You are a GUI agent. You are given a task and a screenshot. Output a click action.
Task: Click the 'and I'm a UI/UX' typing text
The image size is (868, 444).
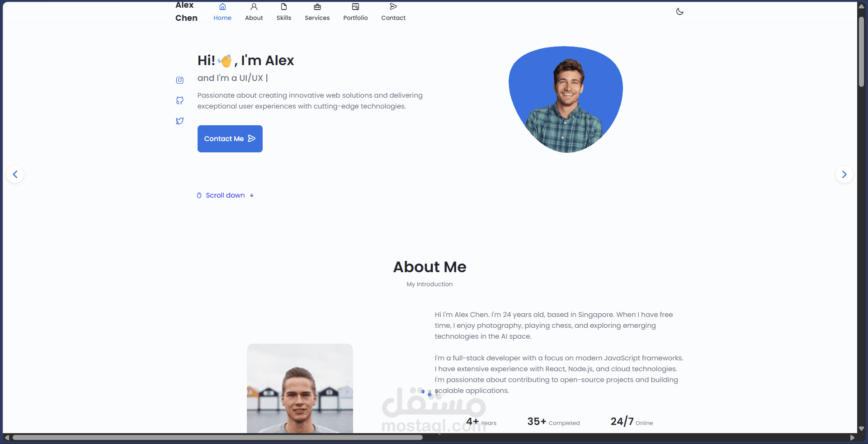point(232,78)
